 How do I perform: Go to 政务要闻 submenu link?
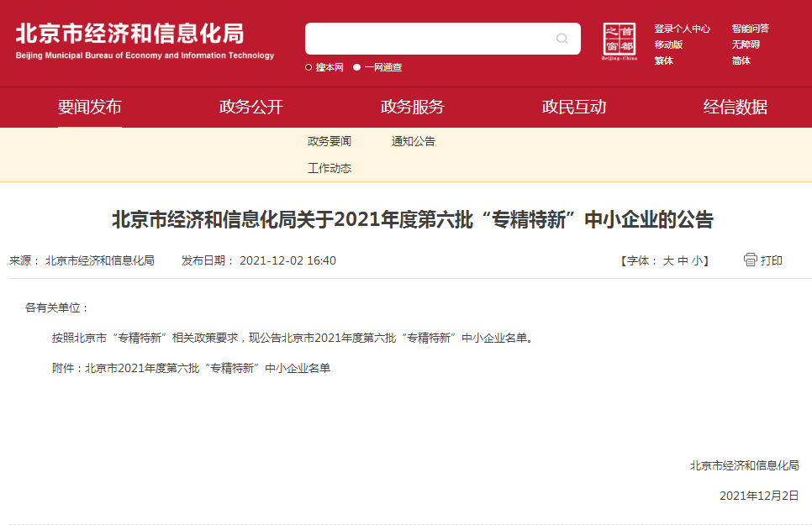pos(330,141)
